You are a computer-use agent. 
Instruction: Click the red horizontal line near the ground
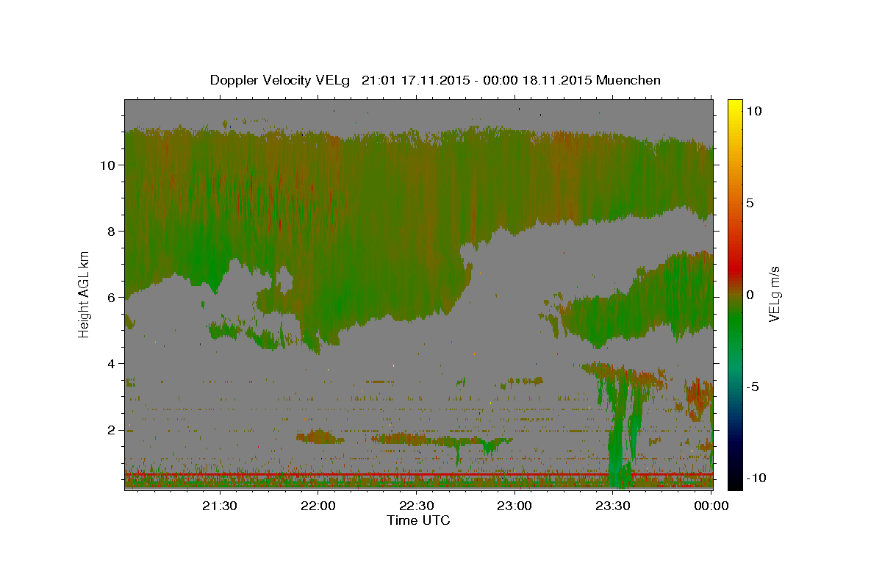418,476
